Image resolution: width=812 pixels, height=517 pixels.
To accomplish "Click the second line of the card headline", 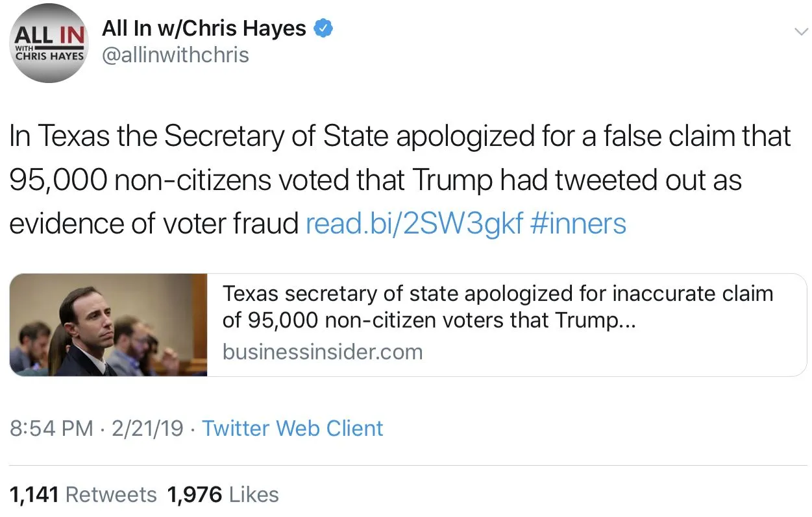I will [x=428, y=320].
